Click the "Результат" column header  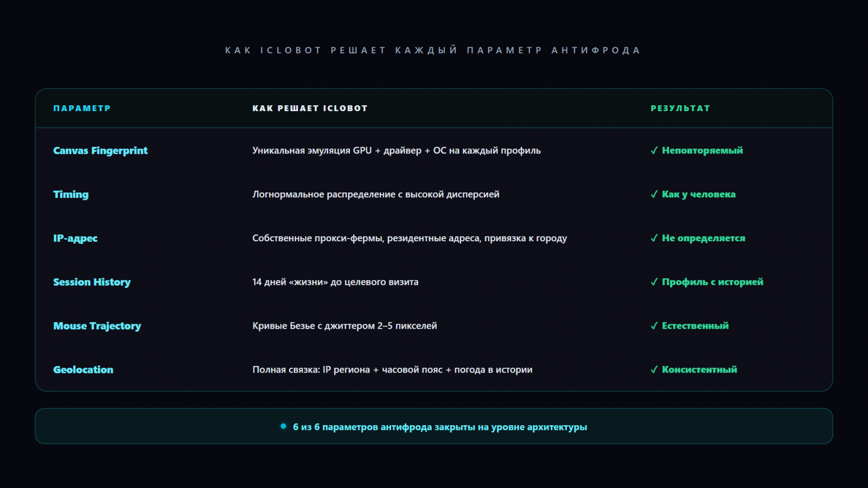tap(680, 108)
